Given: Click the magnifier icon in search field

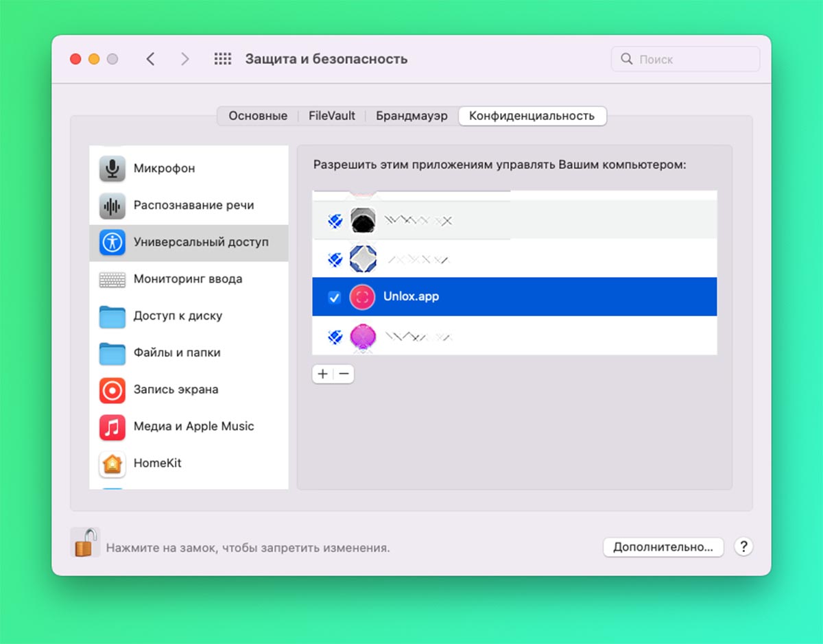Looking at the screenshot, I should pos(627,59).
